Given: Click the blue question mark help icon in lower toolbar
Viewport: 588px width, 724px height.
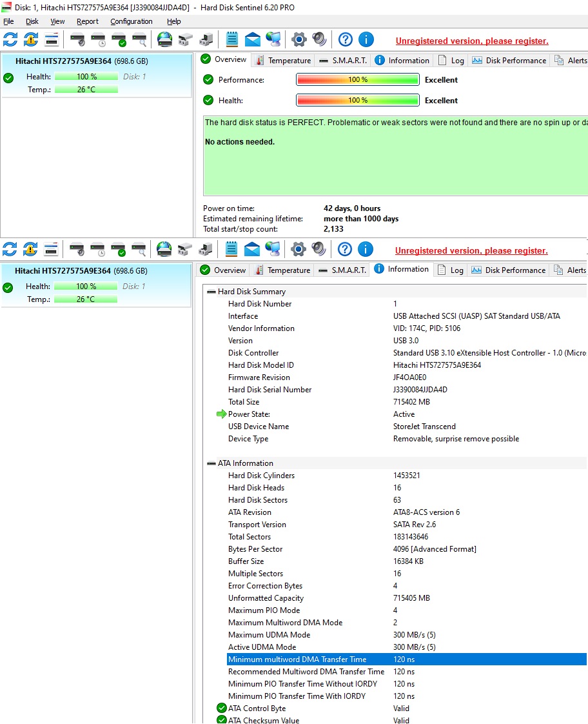Looking at the screenshot, I should point(345,249).
